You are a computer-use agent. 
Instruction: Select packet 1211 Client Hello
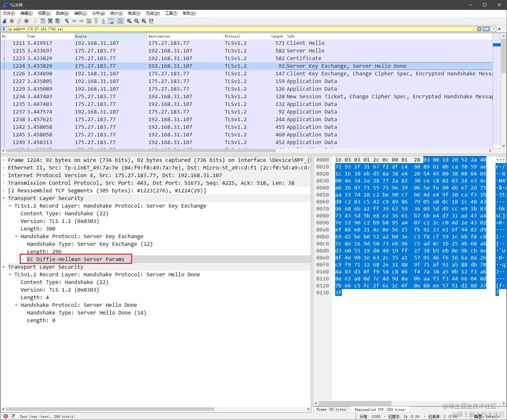pos(246,43)
